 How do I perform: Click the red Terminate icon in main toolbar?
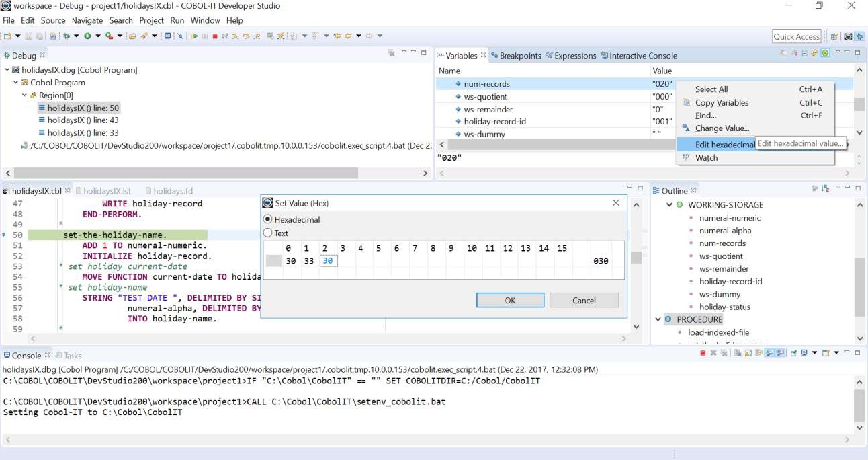point(214,36)
